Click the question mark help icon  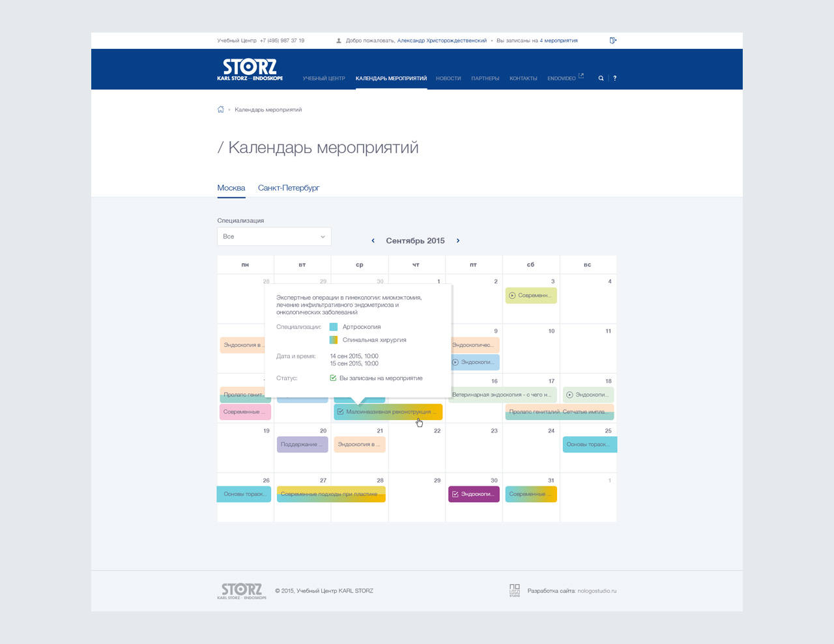coord(614,78)
